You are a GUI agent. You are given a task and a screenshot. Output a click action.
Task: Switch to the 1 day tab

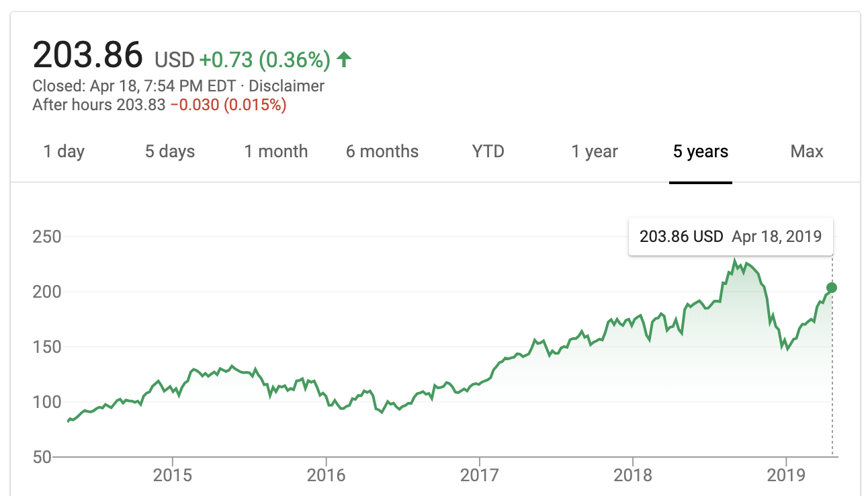[64, 151]
